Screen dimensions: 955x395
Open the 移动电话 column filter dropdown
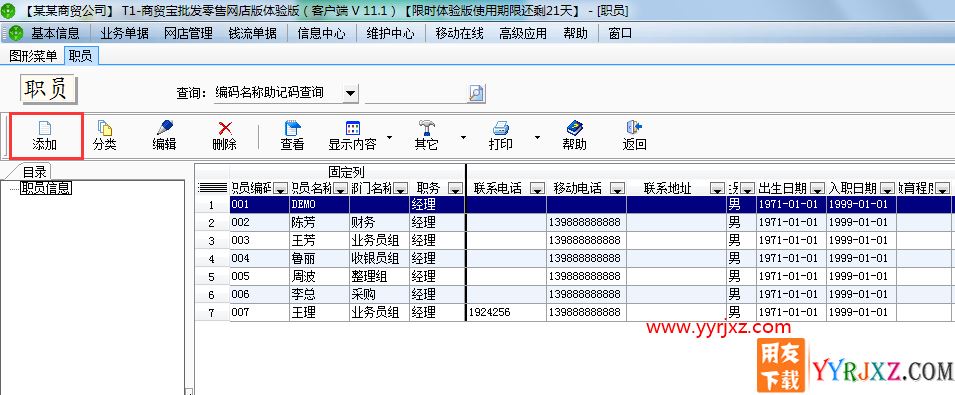coord(617,189)
